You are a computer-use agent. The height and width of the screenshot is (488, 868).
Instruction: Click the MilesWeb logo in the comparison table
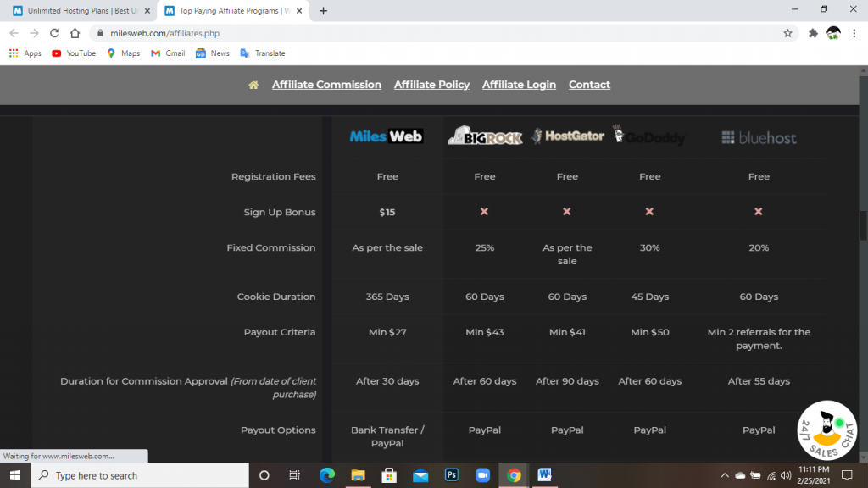(x=387, y=136)
